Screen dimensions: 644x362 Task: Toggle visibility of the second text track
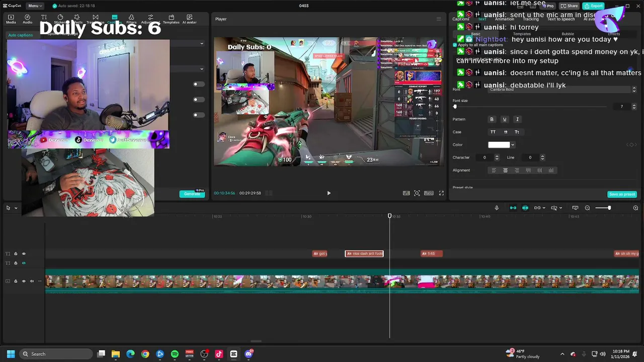pyautogui.click(x=24, y=263)
